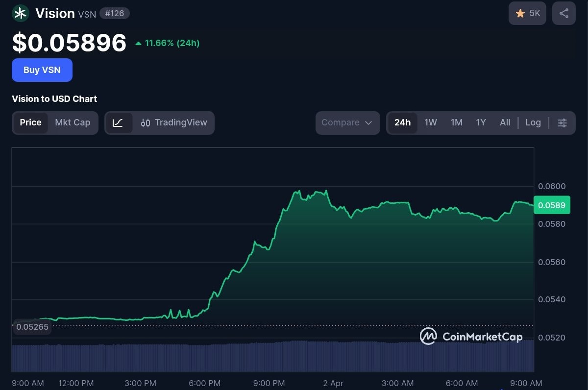This screenshot has height=390, width=588.
Task: Click the 9:00 PM x-axis label
Action: [x=269, y=383]
